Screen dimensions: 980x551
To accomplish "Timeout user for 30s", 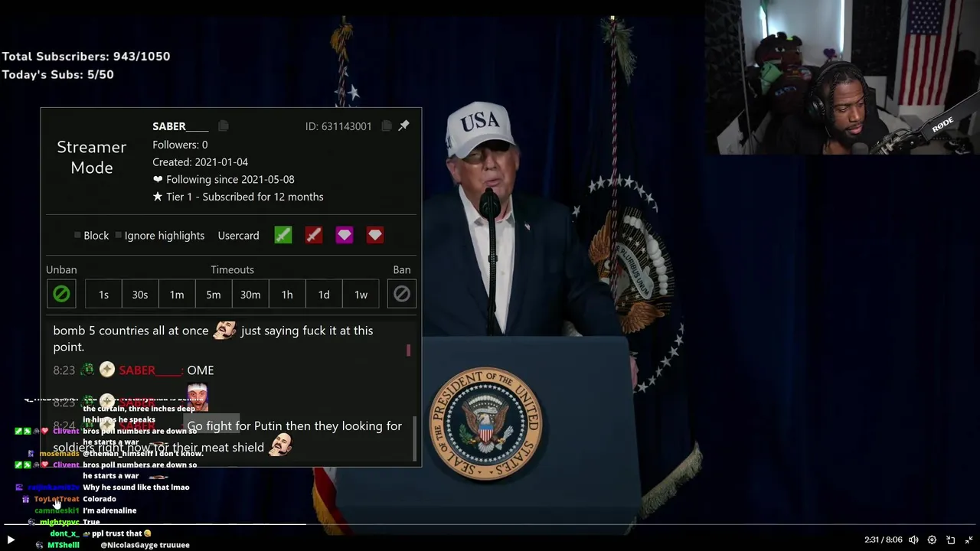I will click(140, 294).
